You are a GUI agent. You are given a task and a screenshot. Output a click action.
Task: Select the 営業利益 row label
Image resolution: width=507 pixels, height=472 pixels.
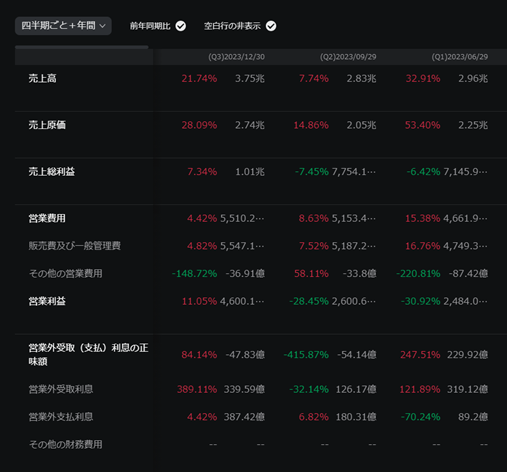click(x=47, y=301)
